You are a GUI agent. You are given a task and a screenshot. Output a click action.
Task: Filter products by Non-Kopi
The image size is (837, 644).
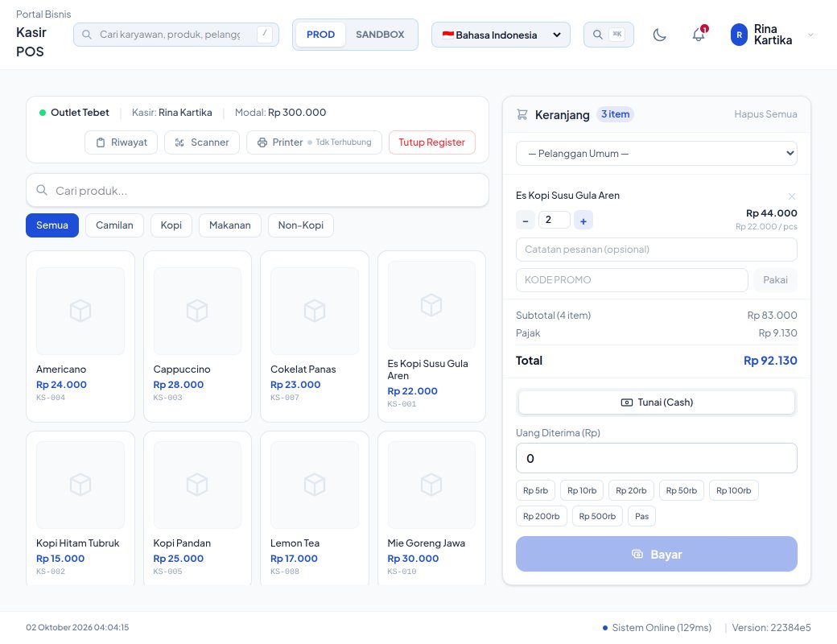tap(300, 225)
